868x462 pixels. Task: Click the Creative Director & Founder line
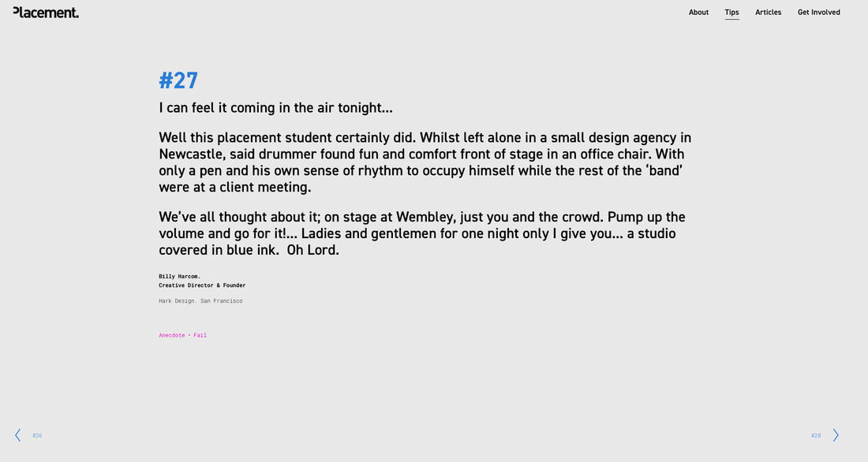(202, 285)
